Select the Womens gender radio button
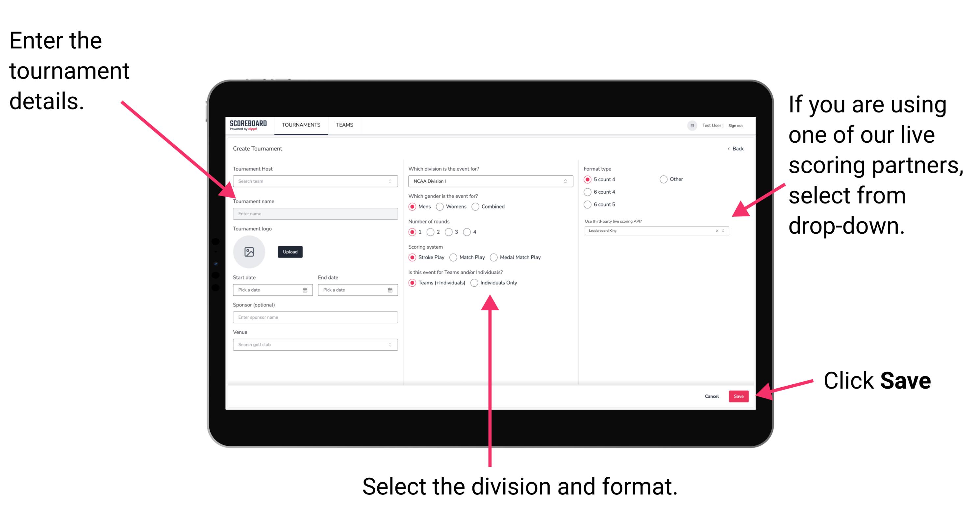980x527 pixels. pyautogui.click(x=440, y=206)
